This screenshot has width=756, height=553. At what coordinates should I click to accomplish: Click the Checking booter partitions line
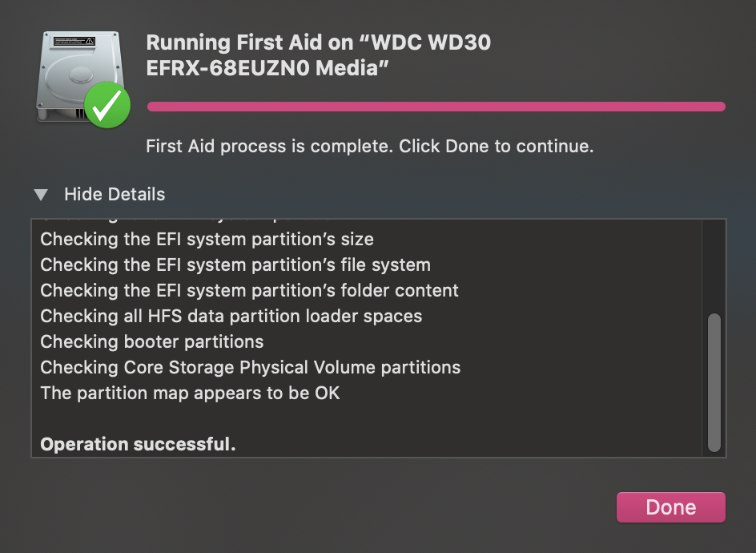click(x=151, y=342)
